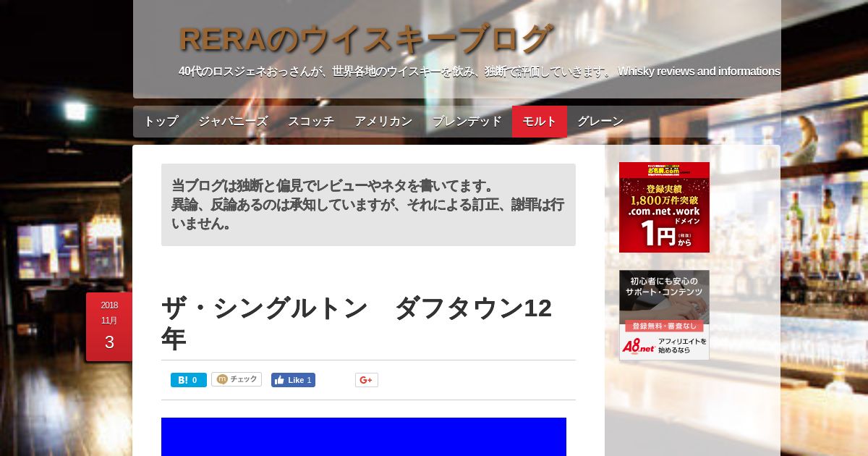This screenshot has height=456, width=868.
Task: Click the Facebook Like button
Action: click(293, 380)
